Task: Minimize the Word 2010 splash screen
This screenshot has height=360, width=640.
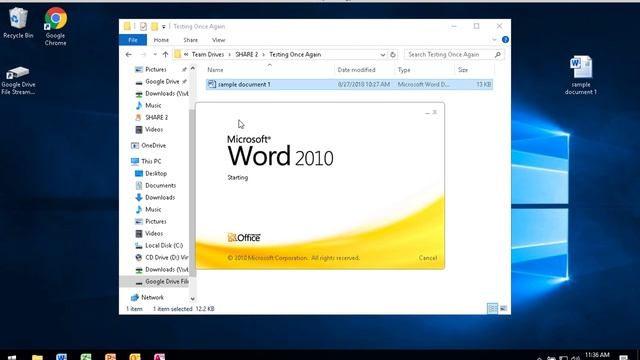Action: [427, 112]
